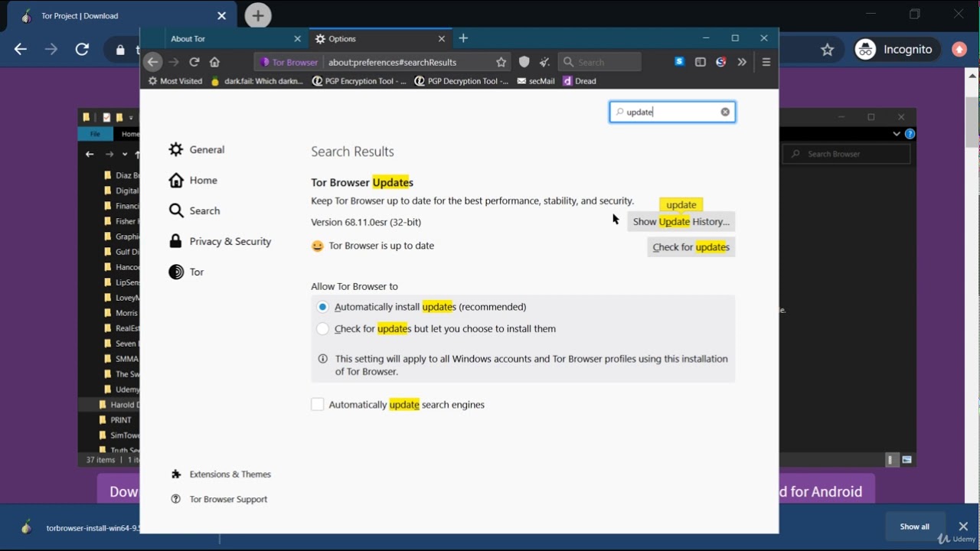980x551 pixels.
Task: Close the Options tab
Action: [442, 38]
